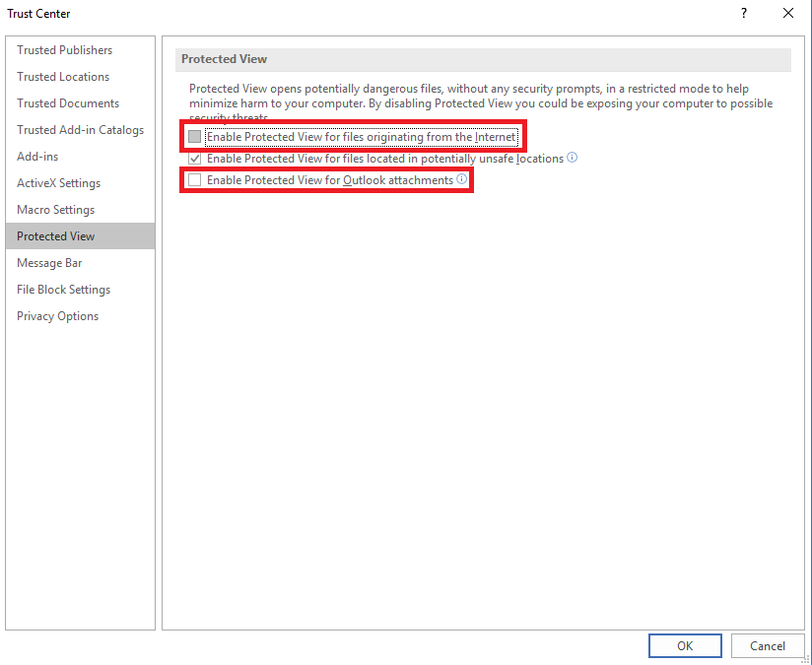The height and width of the screenshot is (665, 812).
Task: Open the Add-ins category
Action: (37, 157)
